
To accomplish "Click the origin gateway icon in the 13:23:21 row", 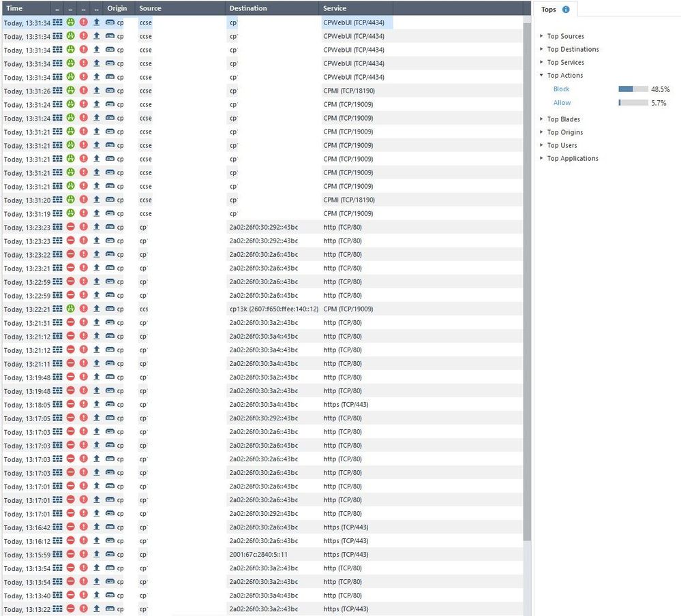I will click(110, 268).
